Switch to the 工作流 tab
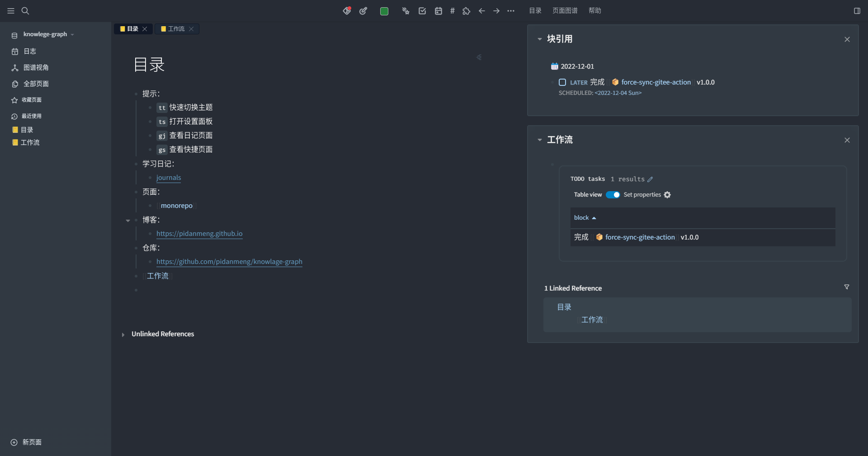 [x=177, y=28]
